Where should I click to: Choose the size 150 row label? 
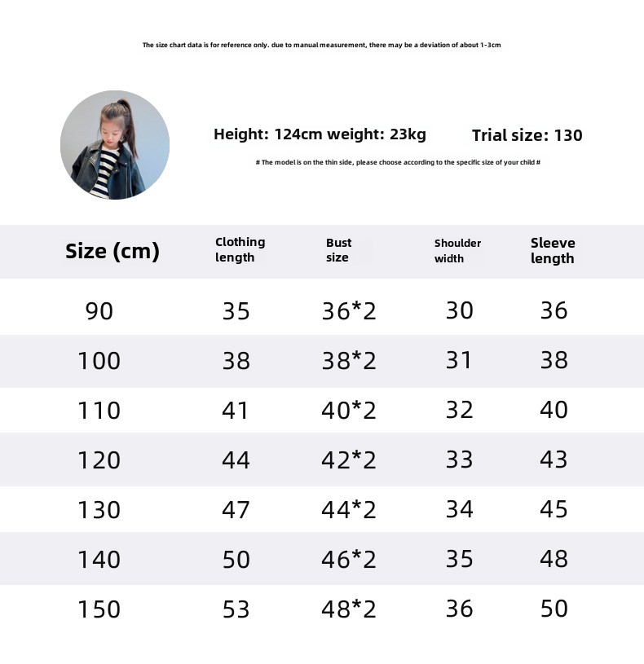pos(99,609)
